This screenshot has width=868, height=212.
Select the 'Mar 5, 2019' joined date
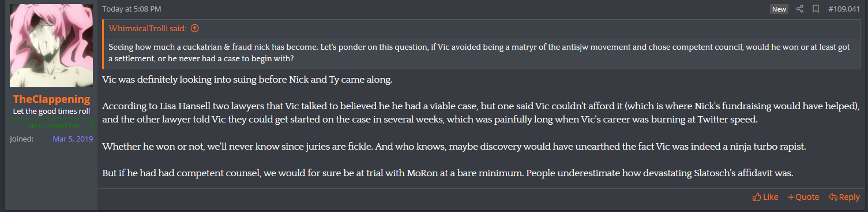pyautogui.click(x=74, y=139)
